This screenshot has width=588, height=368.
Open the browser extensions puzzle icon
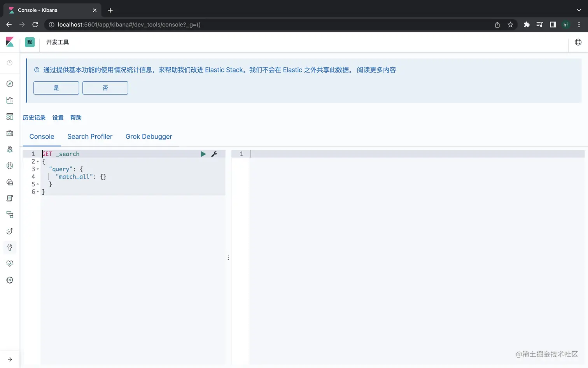point(527,25)
